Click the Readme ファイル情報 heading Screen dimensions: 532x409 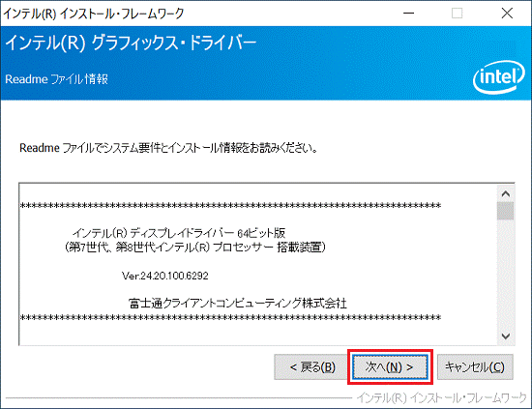[x=57, y=79]
